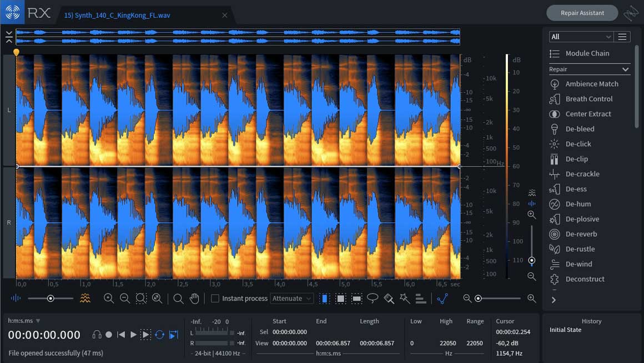Click the De-reverb module icon
This screenshot has height=363, width=644.
tap(555, 234)
